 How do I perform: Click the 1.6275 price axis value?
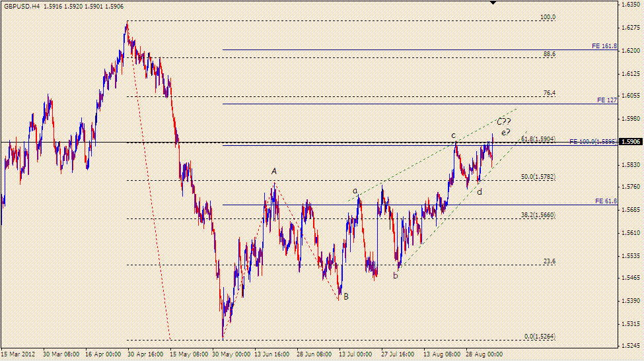point(630,28)
